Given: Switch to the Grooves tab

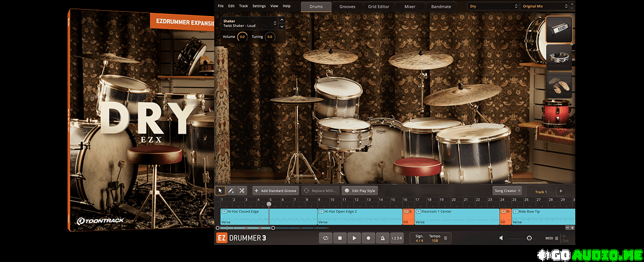Looking at the screenshot, I should (x=347, y=6).
